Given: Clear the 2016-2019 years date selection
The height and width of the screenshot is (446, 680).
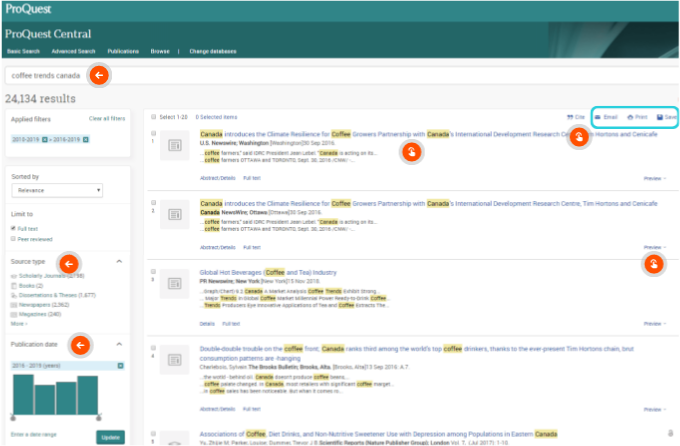Looking at the screenshot, I should pyautogui.click(x=120, y=366).
